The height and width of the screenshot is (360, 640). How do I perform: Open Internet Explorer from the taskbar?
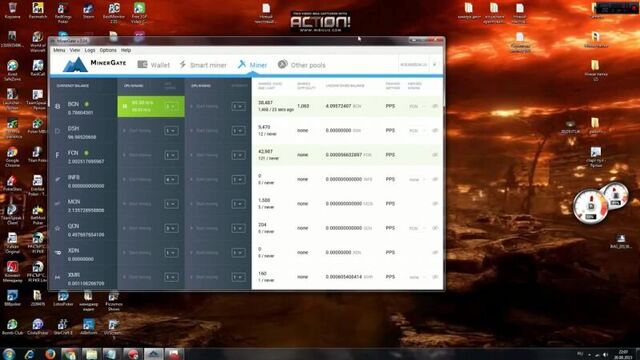tap(30, 354)
